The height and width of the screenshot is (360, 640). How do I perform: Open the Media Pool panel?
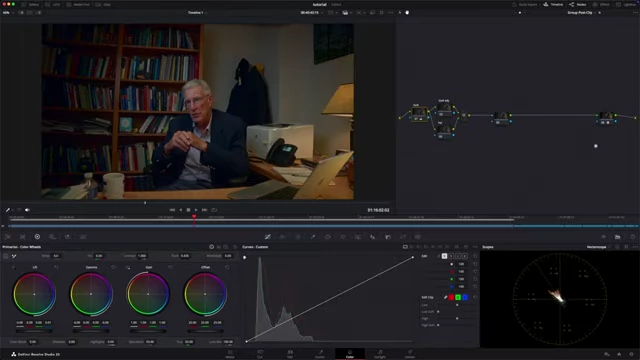pos(78,4)
